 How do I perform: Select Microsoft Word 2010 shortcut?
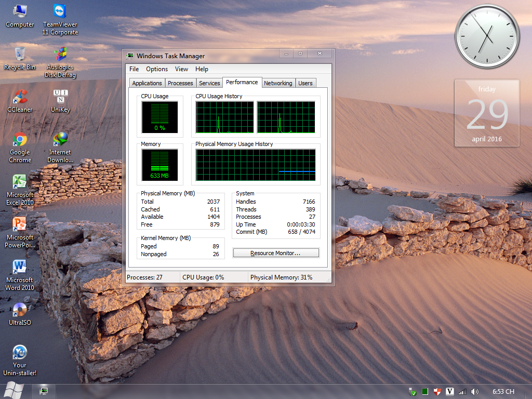point(20,275)
